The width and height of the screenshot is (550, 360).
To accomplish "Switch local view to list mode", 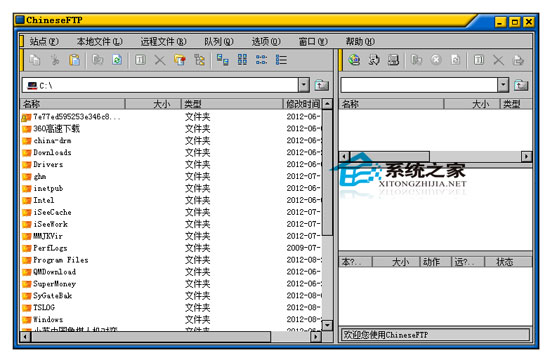I will click(262, 60).
